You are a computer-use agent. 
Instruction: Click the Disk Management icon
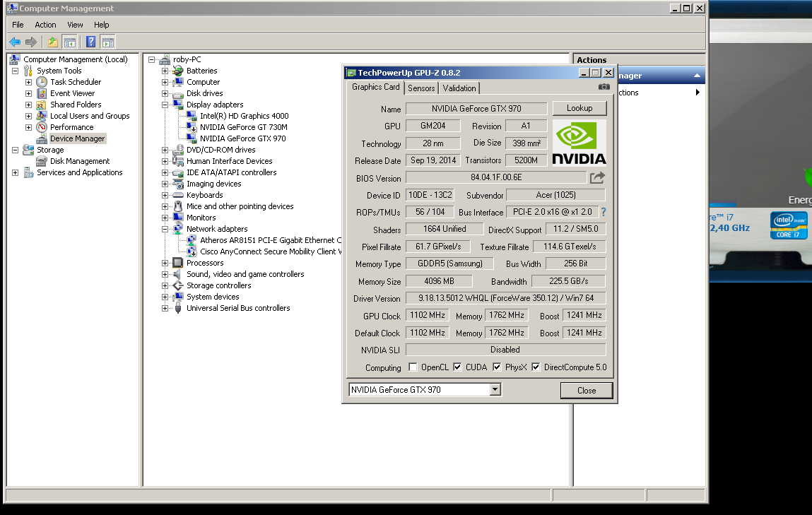click(42, 161)
